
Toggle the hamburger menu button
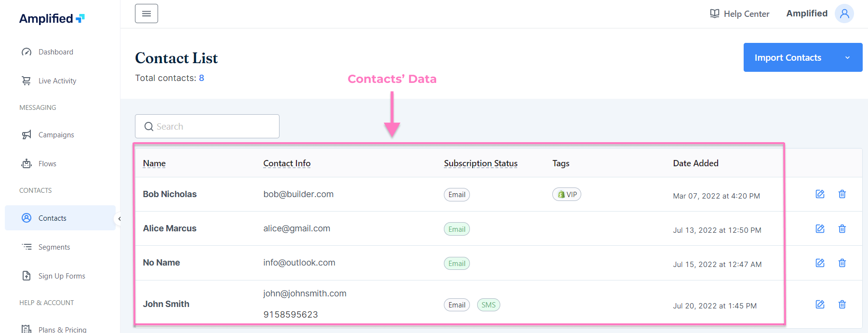tap(147, 13)
